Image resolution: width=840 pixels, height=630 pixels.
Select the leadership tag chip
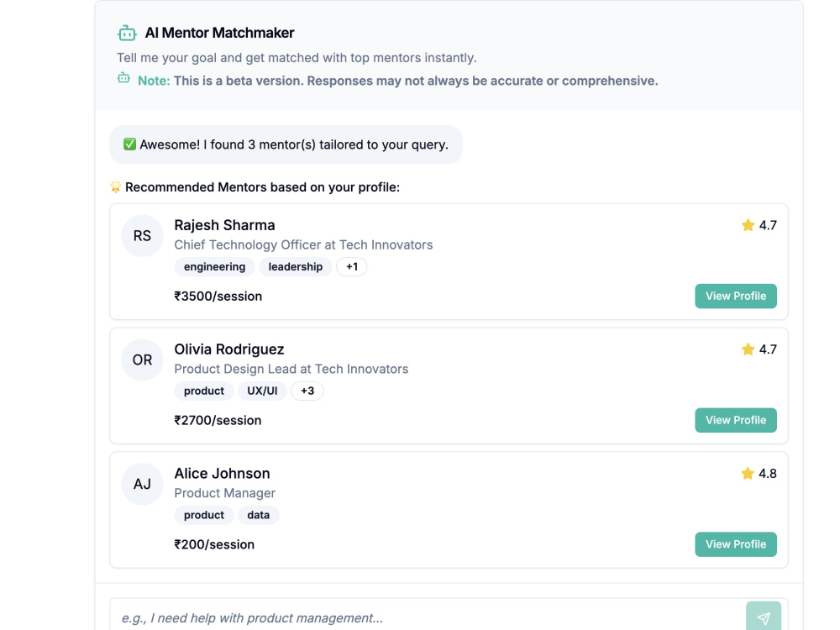pos(295,267)
